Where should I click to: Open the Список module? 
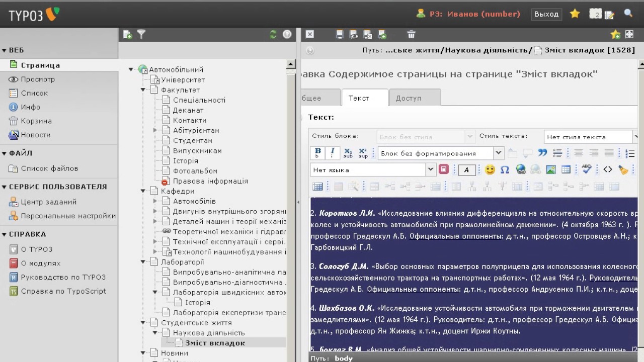(x=34, y=93)
